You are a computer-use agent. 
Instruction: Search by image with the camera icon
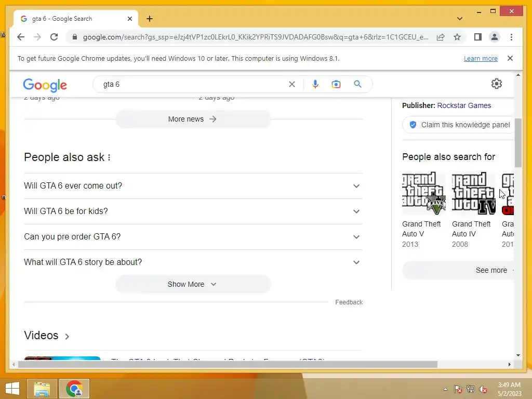[x=336, y=84]
